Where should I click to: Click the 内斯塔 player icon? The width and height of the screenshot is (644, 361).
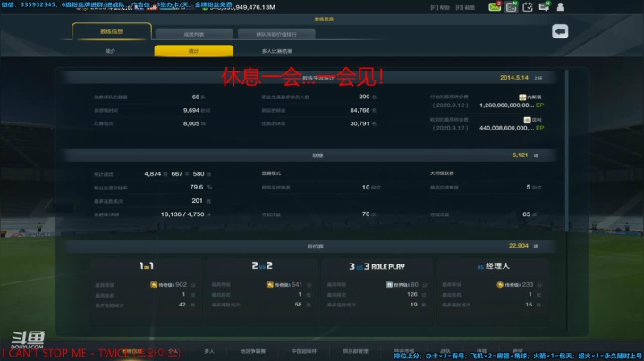(x=522, y=97)
